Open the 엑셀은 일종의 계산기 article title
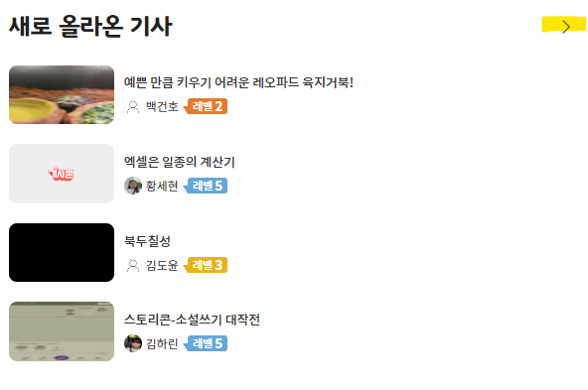 coord(179,162)
